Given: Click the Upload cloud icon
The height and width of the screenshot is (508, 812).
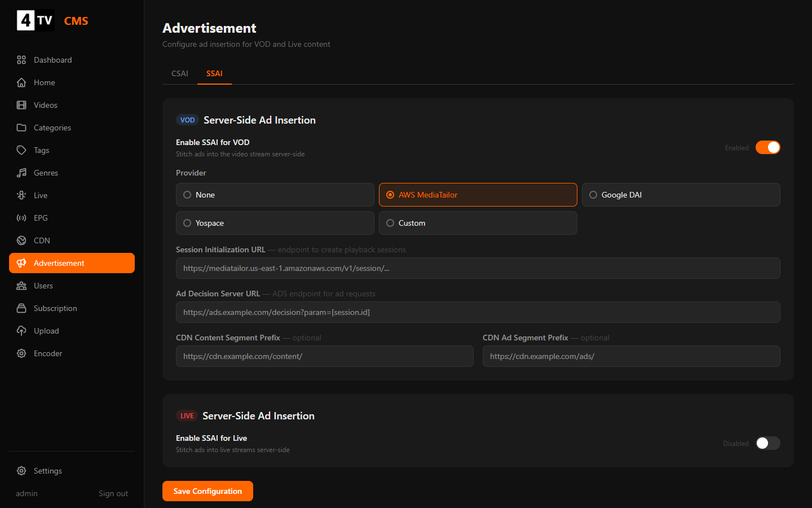Looking at the screenshot, I should tap(21, 331).
